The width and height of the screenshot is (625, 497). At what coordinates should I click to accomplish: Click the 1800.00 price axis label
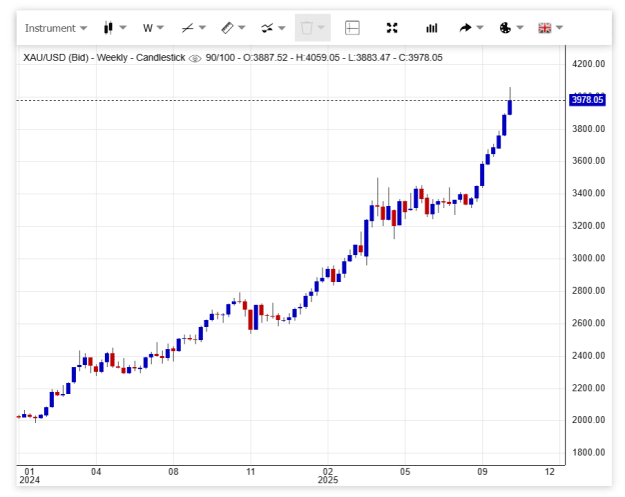pyautogui.click(x=588, y=452)
